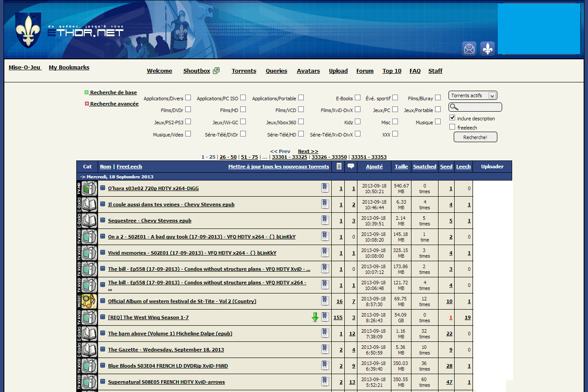Open The Gazette - Wednesday, September 18 torrent
This screenshot has width=588, height=392.
[x=166, y=350]
